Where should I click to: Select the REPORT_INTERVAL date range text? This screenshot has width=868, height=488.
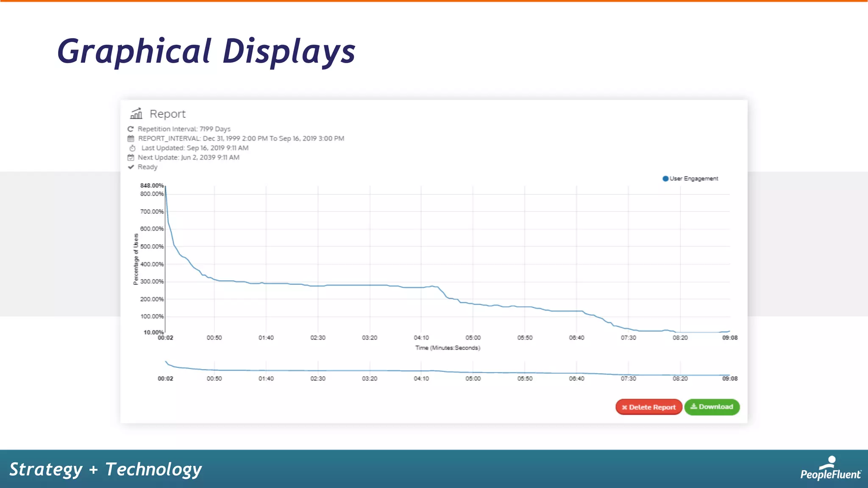[x=241, y=139]
